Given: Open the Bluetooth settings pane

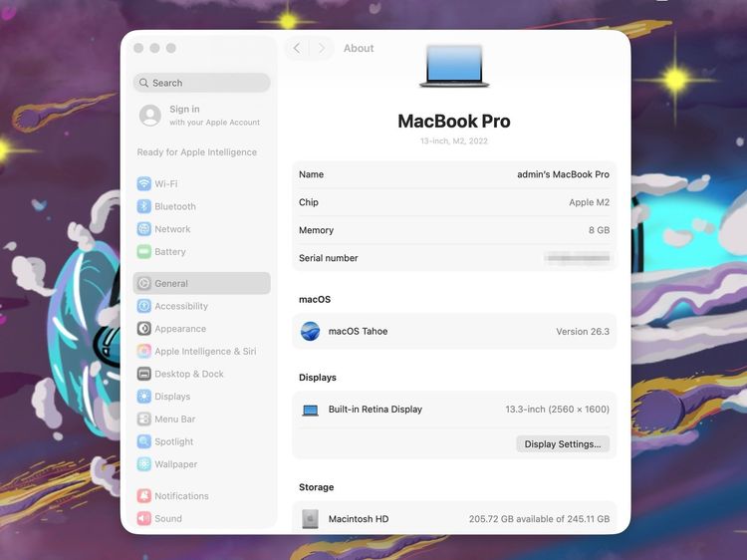Looking at the screenshot, I should [202, 206].
